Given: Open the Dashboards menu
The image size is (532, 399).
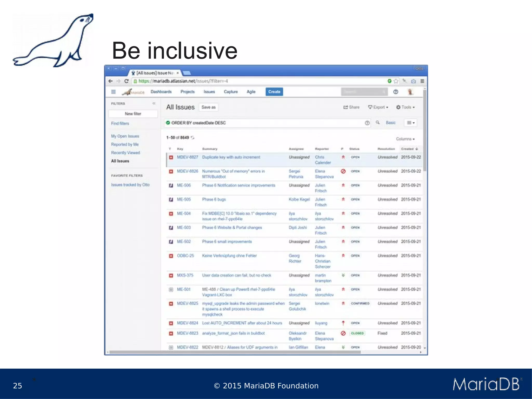Looking at the screenshot, I should (x=161, y=92).
